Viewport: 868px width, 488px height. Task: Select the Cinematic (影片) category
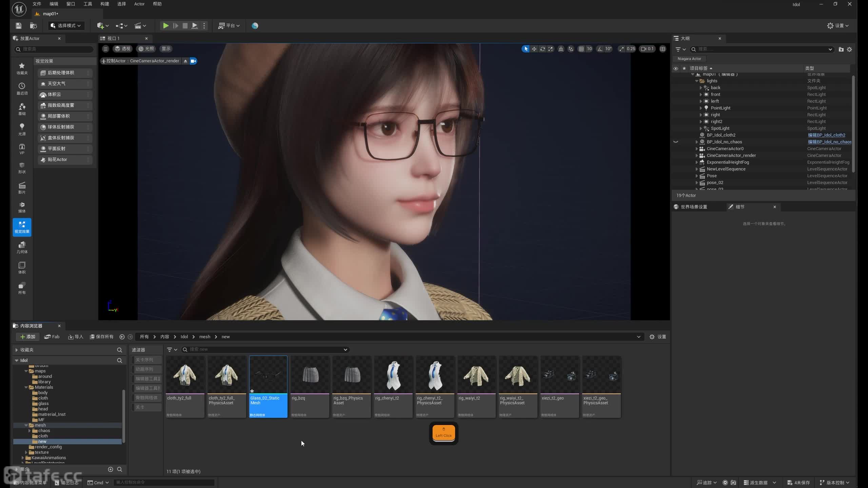(22, 188)
